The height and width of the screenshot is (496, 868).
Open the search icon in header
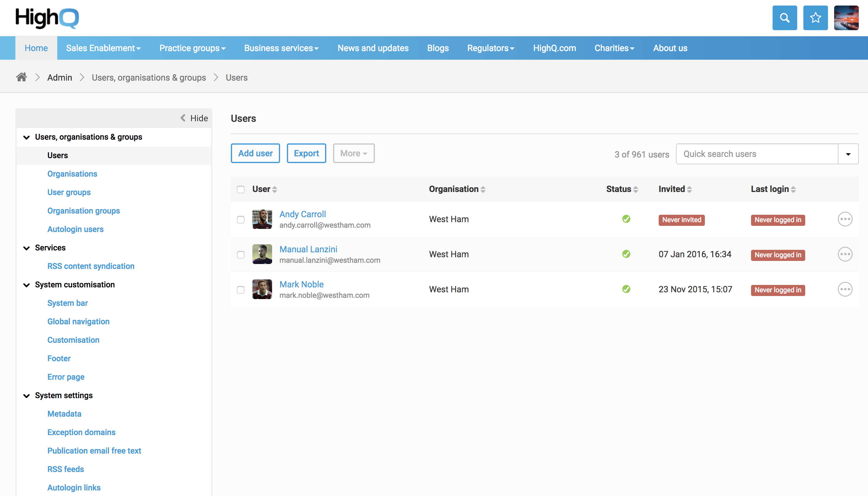click(785, 18)
